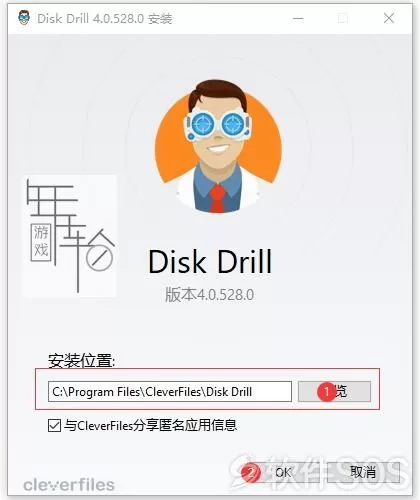420x500 pixels.
Task: Click the 与CleverFiles分享匿名应用信息 checkbox label
Action: 150,425
